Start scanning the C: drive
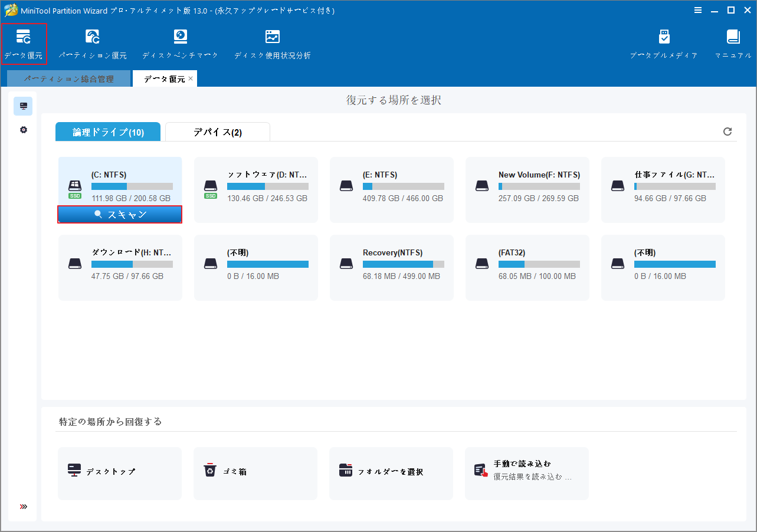This screenshot has width=757, height=532. [120, 214]
